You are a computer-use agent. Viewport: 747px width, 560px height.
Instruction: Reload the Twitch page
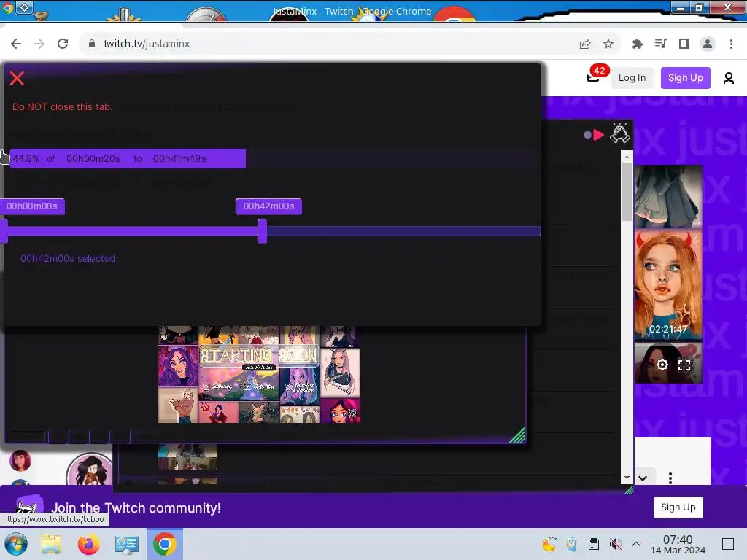tap(63, 44)
